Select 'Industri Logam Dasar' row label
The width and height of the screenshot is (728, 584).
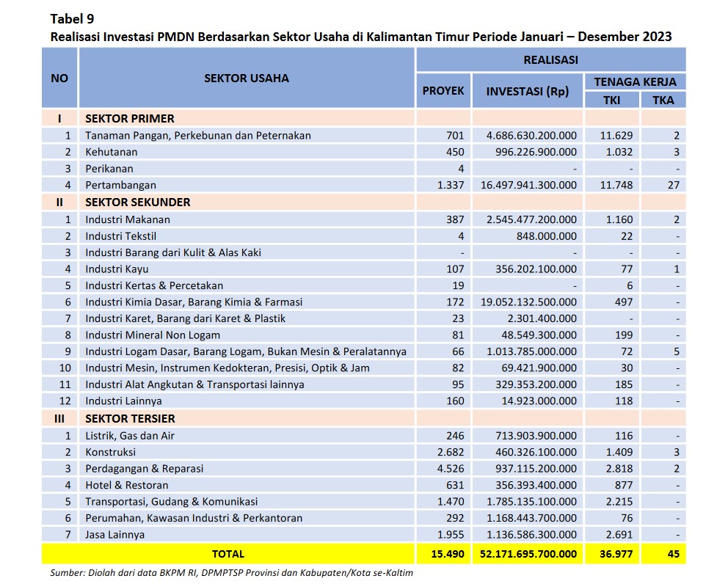tap(246, 351)
